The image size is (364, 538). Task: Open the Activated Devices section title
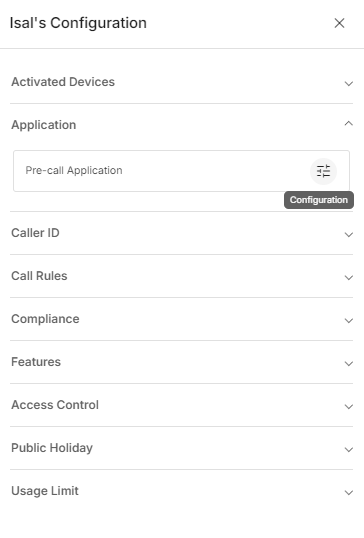pos(63,82)
